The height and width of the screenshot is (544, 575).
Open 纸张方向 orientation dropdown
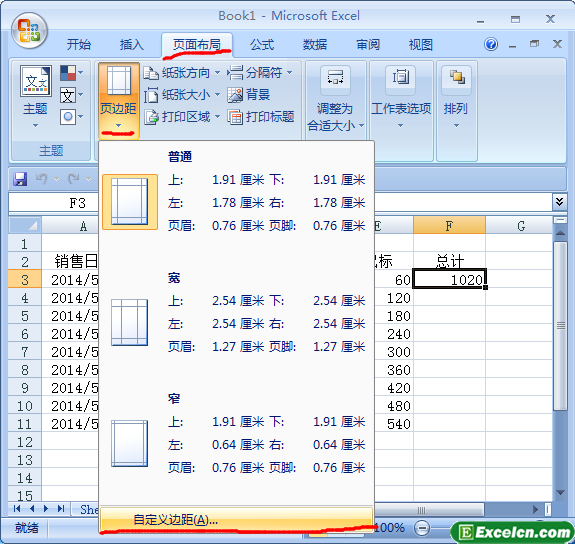[182, 73]
